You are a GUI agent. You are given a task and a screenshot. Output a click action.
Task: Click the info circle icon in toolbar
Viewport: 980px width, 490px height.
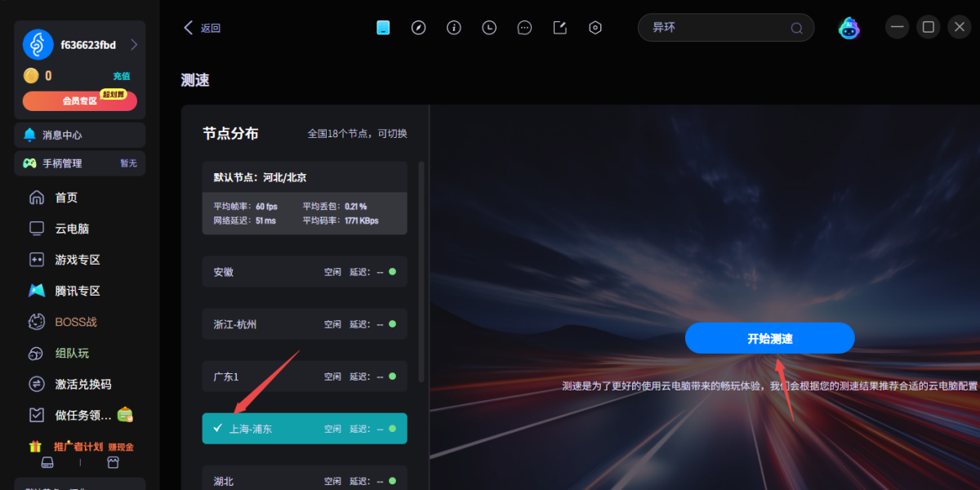click(454, 28)
